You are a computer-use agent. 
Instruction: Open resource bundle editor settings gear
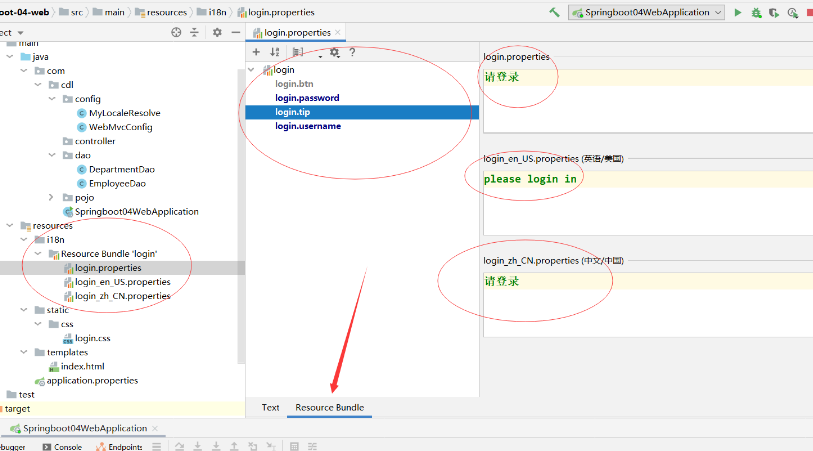[334, 52]
